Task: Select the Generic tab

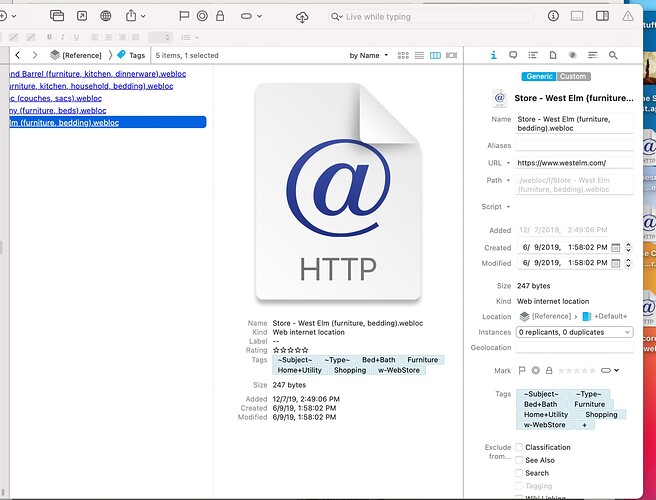Action: (x=539, y=76)
